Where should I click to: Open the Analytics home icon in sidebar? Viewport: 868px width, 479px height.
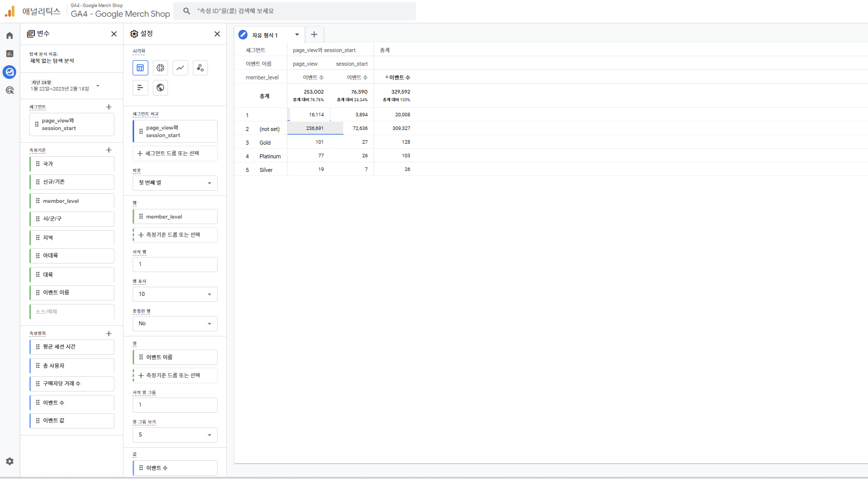(x=10, y=35)
